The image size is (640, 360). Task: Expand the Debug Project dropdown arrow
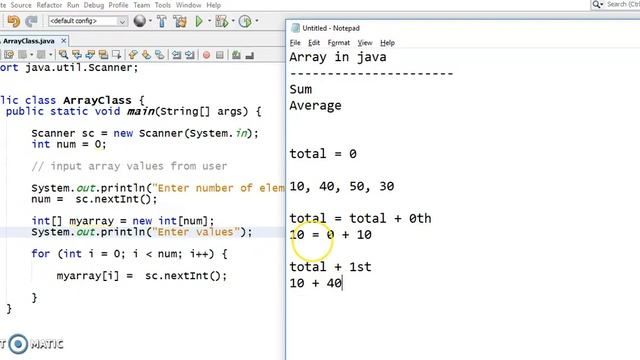point(233,20)
